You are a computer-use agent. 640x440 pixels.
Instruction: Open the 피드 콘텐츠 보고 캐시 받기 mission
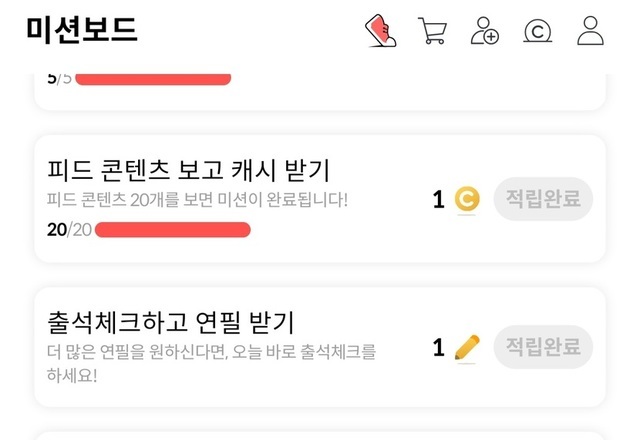coord(188,170)
